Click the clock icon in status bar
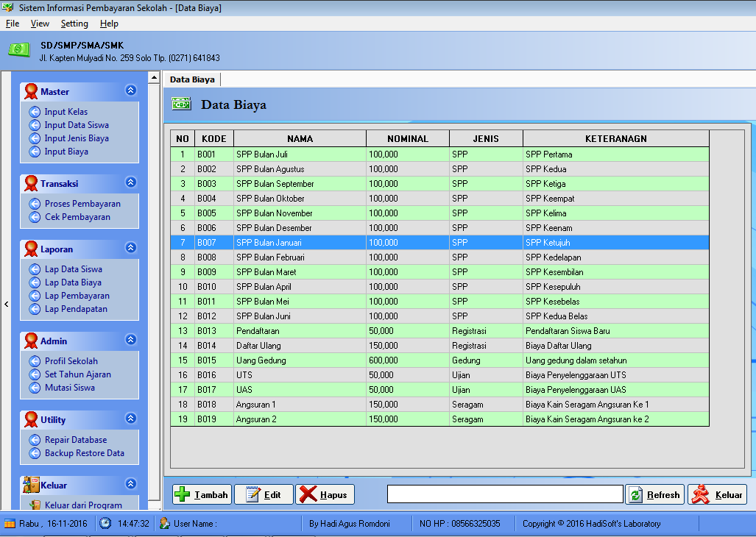The width and height of the screenshot is (756, 537). coord(105,523)
